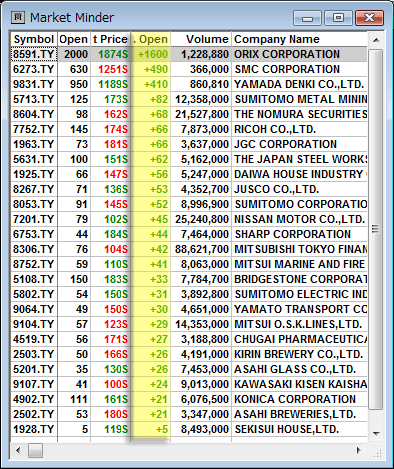Click JGC CORPORATION company name
This screenshot has height=469, width=394.
tap(286, 144)
